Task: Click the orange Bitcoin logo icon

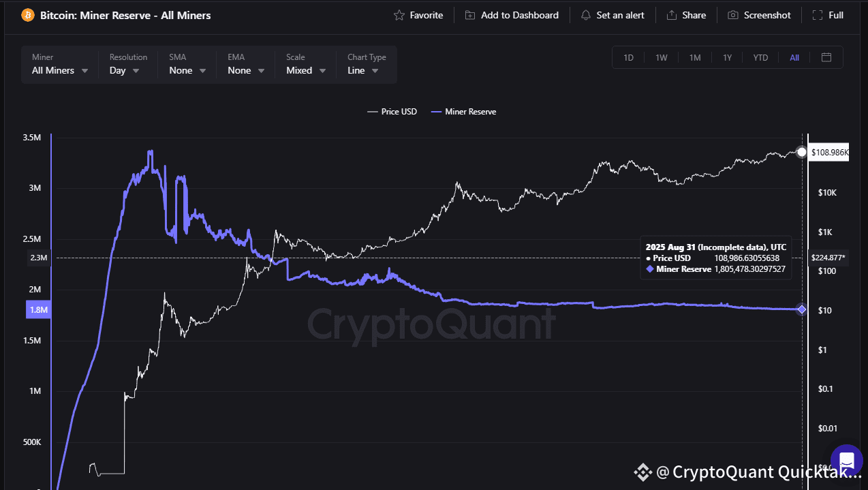Action: [x=27, y=15]
